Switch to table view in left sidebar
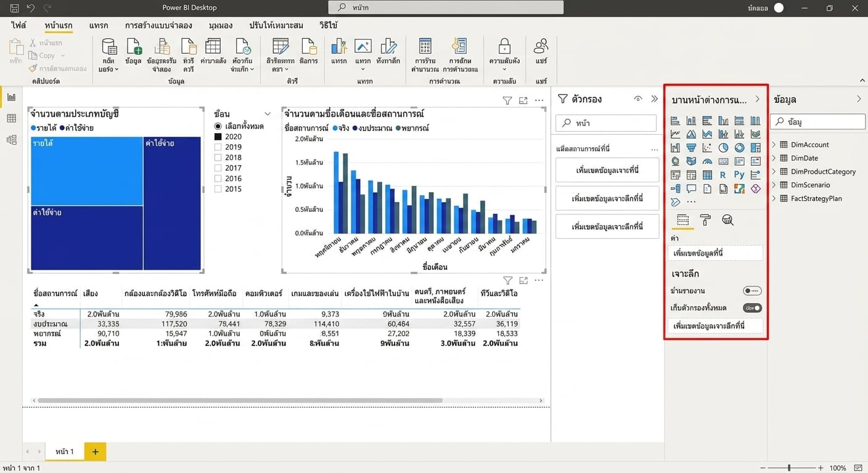 (x=11, y=118)
